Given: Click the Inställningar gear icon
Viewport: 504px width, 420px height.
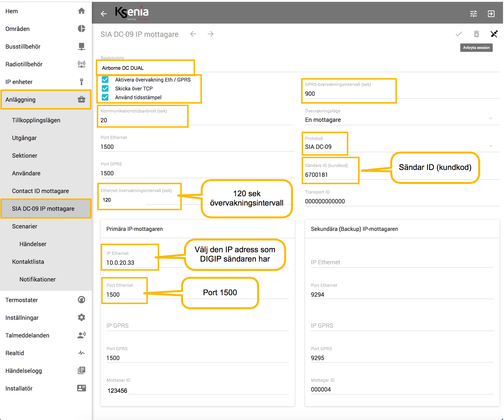Looking at the screenshot, I should [82, 318].
